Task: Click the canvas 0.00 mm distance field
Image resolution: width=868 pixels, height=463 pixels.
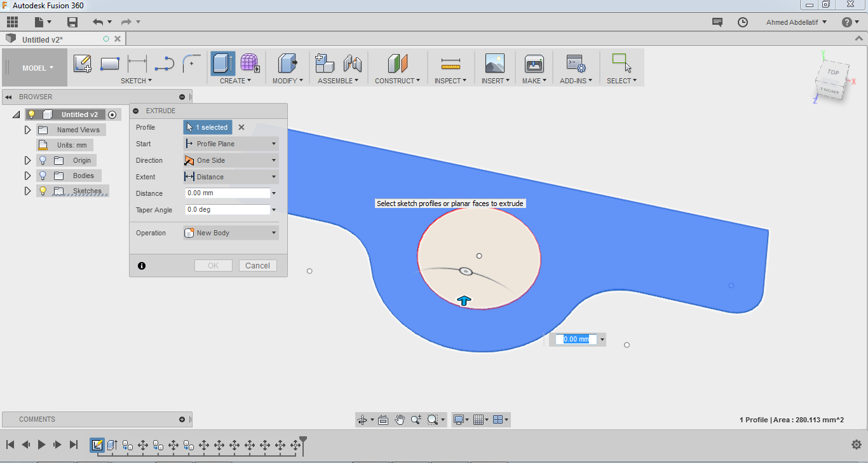Action: (x=576, y=340)
